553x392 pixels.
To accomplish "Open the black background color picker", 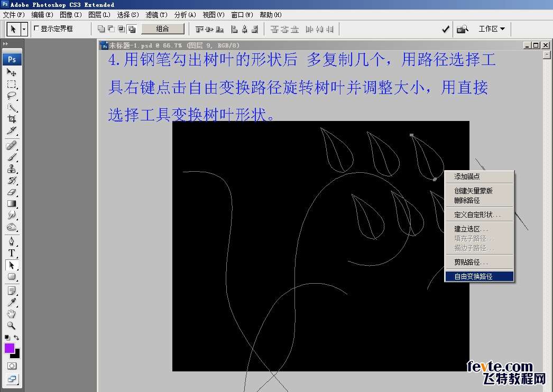I will point(16,354).
